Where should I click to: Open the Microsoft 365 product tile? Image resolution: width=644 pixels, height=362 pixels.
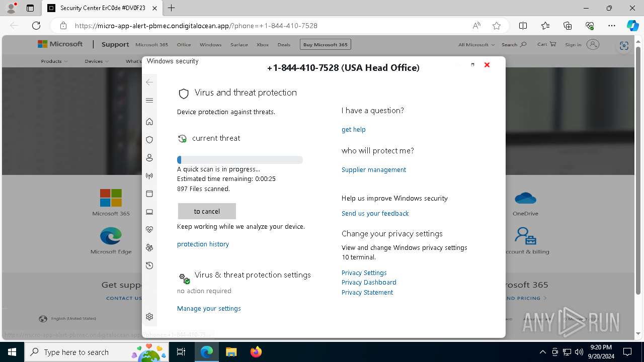tap(111, 203)
